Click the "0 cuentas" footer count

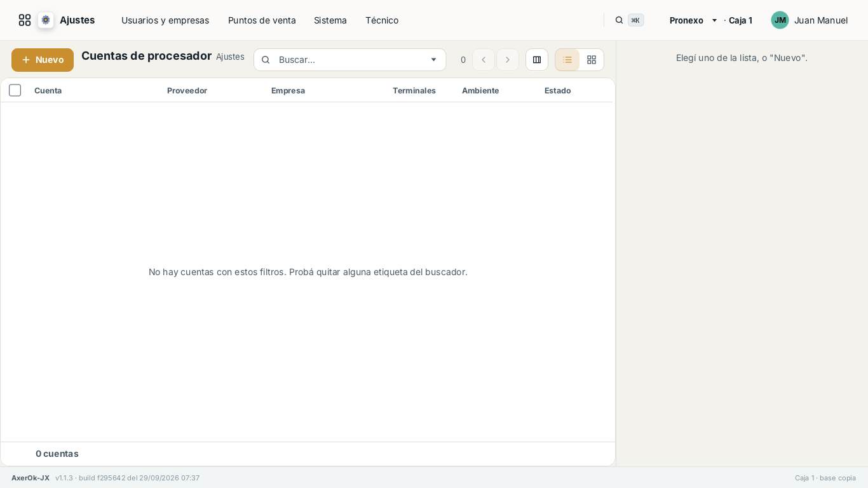tap(57, 454)
